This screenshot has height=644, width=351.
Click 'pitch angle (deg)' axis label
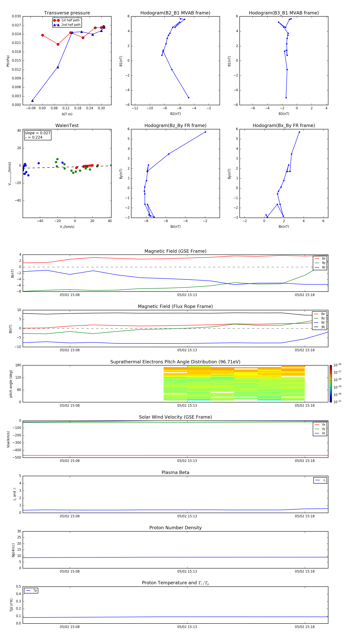[x=11, y=384]
